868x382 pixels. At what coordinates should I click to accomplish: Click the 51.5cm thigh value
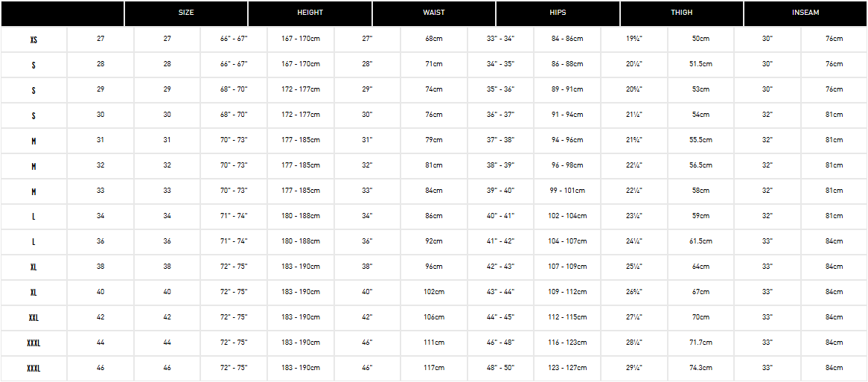(701, 64)
